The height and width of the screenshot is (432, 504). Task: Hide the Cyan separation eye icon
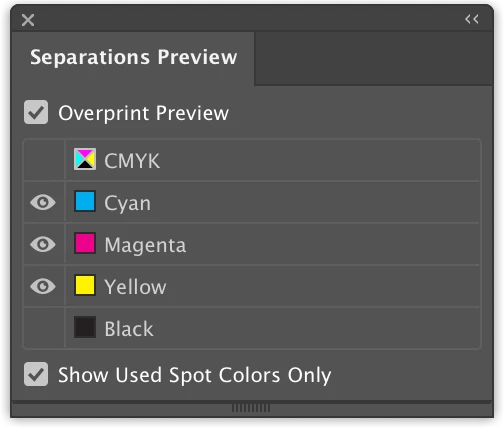pyautogui.click(x=43, y=202)
